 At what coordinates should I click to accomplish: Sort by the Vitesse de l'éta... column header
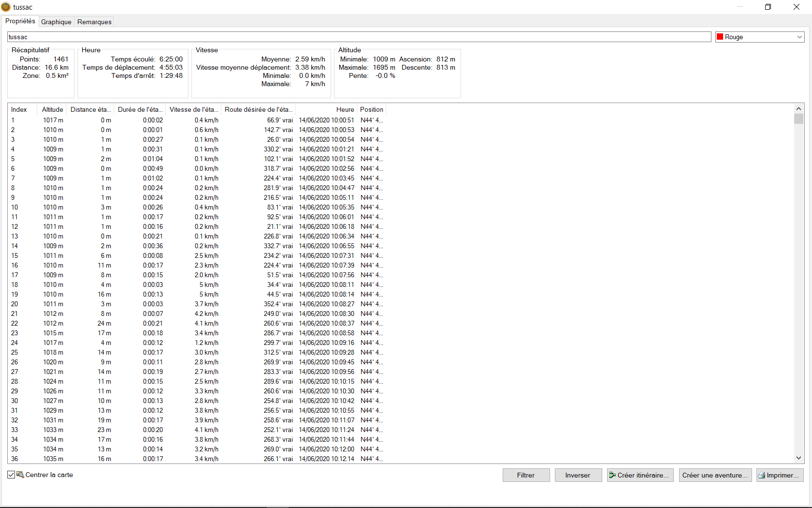(x=193, y=109)
